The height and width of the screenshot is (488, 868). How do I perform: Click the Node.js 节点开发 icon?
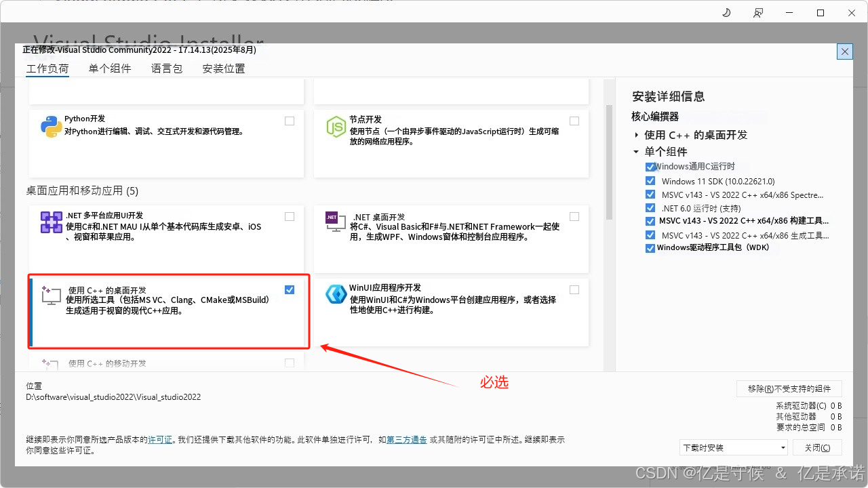coord(336,127)
